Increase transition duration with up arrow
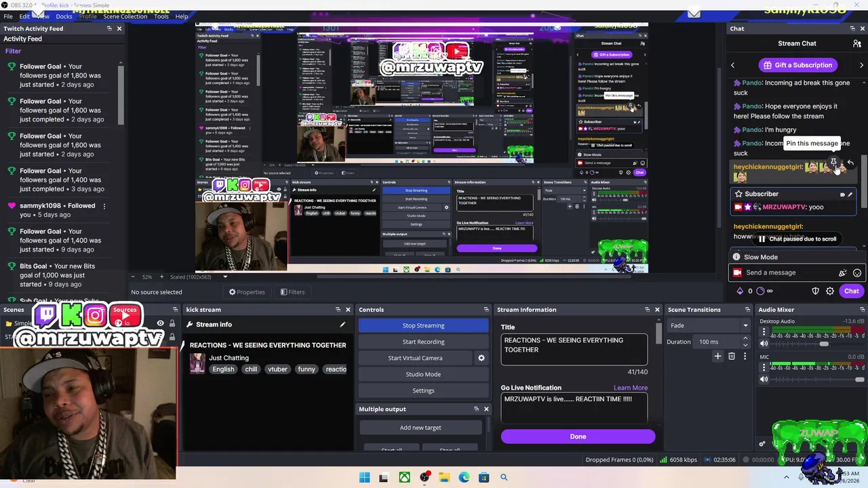 (745, 340)
